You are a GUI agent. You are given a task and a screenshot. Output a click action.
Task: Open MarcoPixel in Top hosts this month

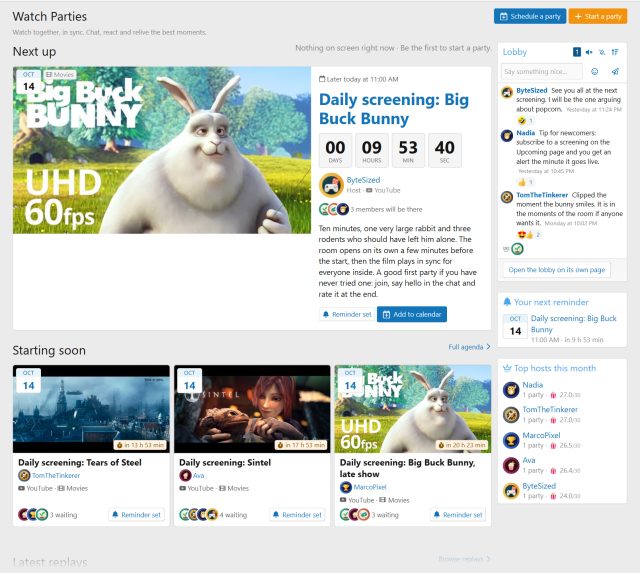(541, 435)
